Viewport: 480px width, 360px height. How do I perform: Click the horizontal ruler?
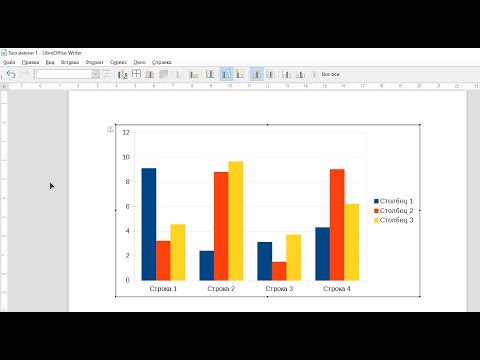[x=243, y=86]
